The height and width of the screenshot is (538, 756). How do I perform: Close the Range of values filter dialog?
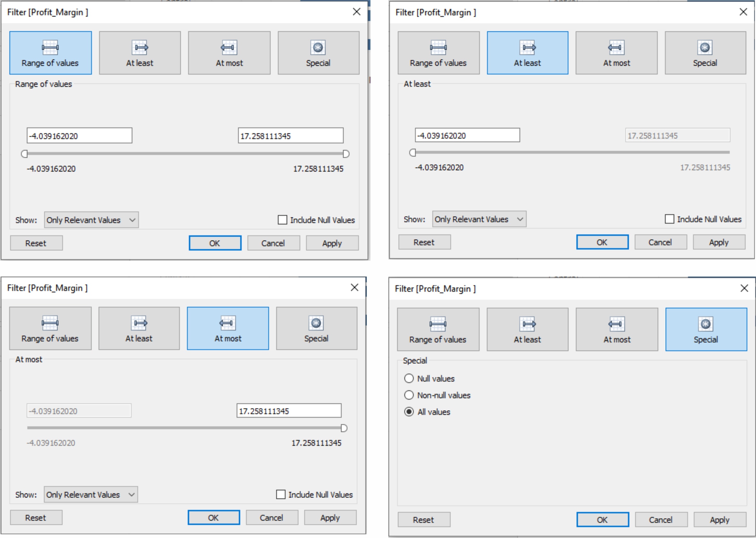pos(357,12)
